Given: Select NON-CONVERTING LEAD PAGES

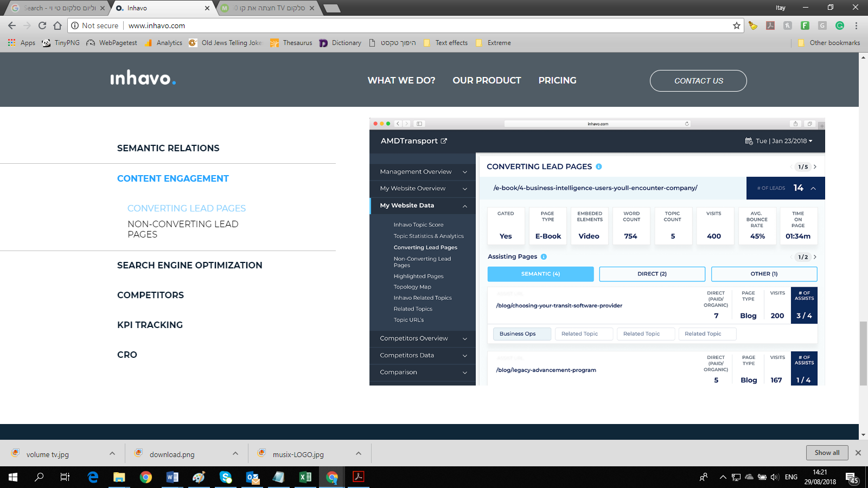Looking at the screenshot, I should 183,229.
